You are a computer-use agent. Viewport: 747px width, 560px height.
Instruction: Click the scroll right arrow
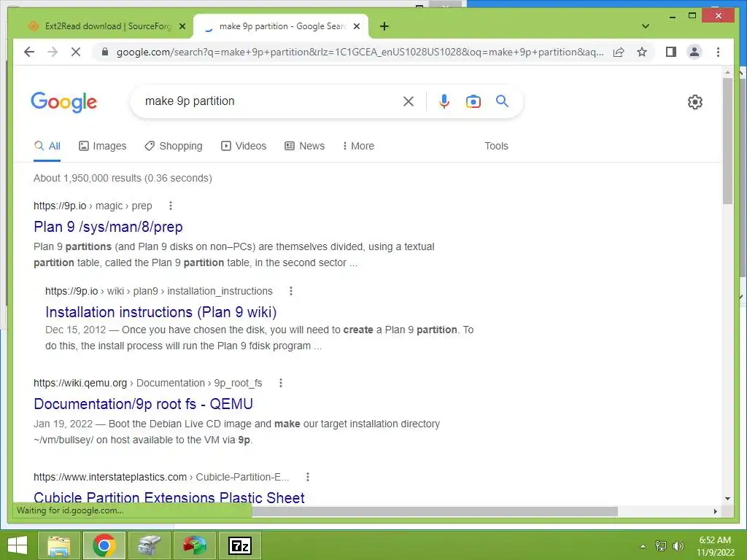[715, 511]
